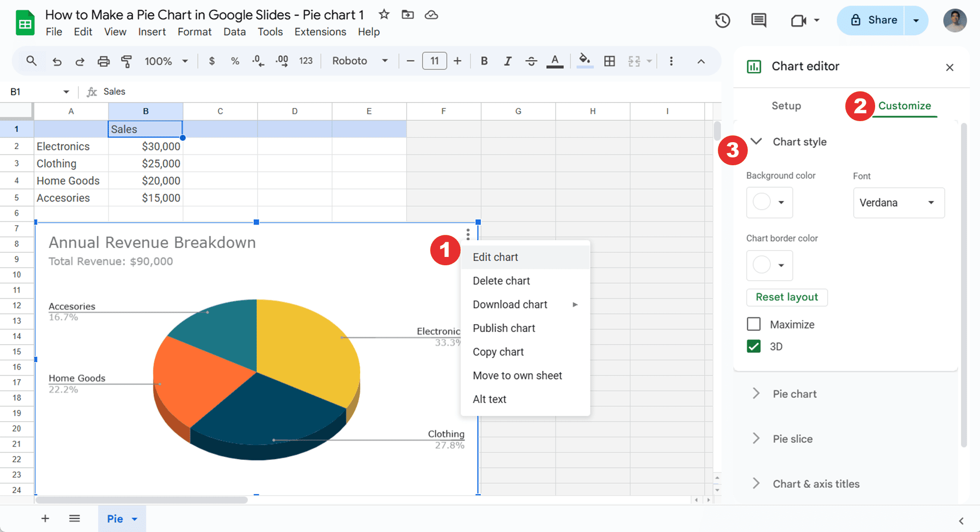This screenshot has height=532, width=980.
Task: Click the text color icon
Action: [555, 62]
